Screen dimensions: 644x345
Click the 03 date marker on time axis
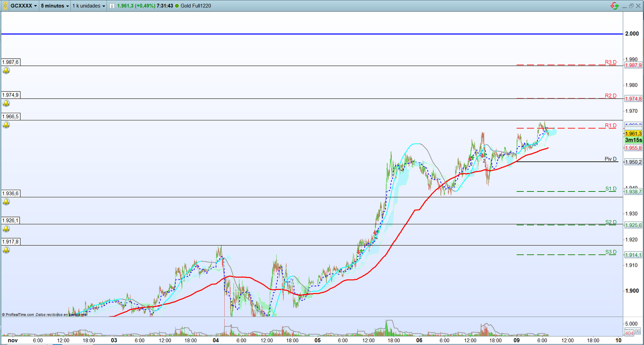114,340
